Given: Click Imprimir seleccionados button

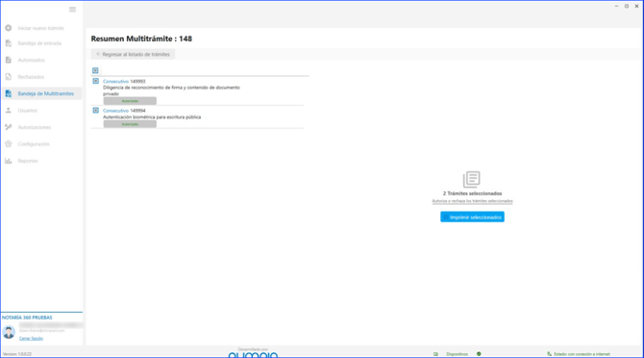Looking at the screenshot, I should (x=472, y=217).
